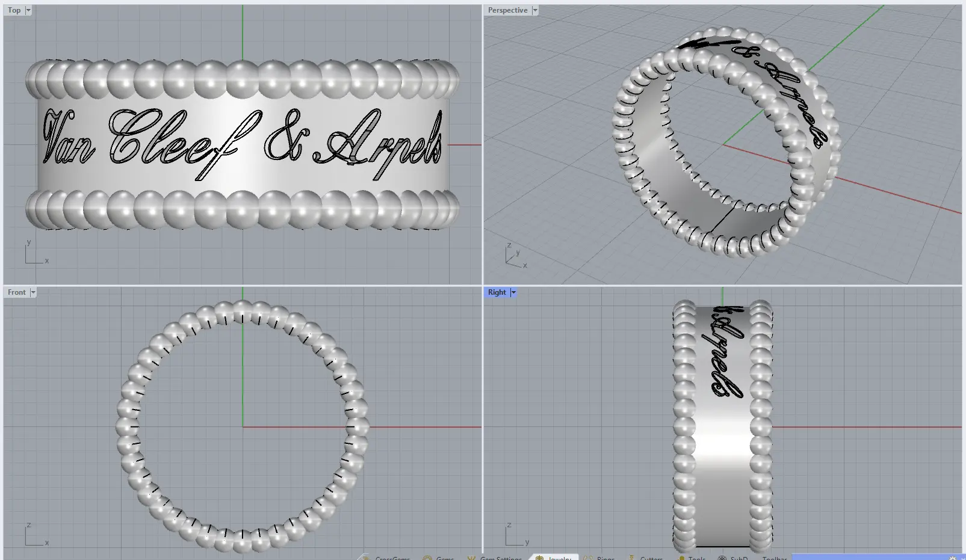Switch to the Gem Settings tab
The width and height of the screenshot is (966, 560).
point(500,558)
